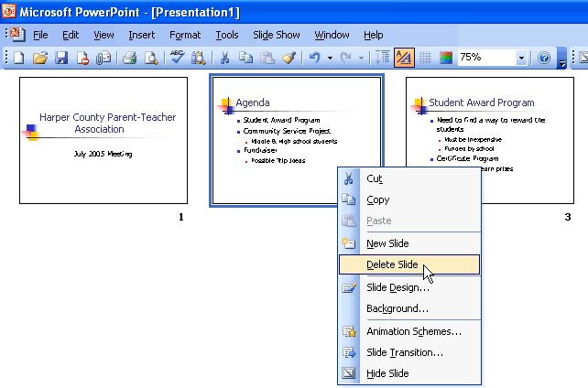The image size is (588, 388).
Task: Click the Format Painter brush icon
Action: [x=289, y=58]
